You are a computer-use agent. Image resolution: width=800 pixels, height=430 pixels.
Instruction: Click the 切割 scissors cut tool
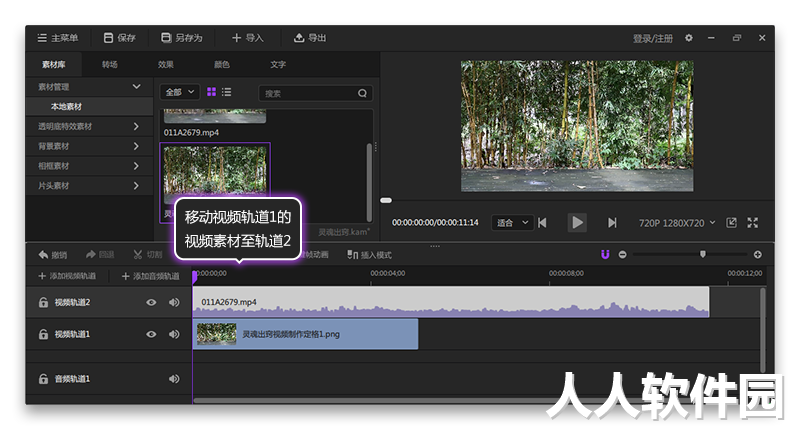(x=147, y=255)
